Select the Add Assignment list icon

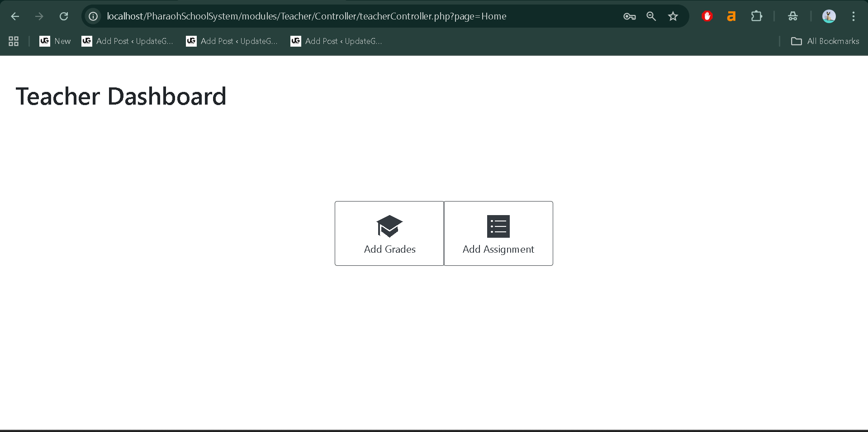[498, 226]
